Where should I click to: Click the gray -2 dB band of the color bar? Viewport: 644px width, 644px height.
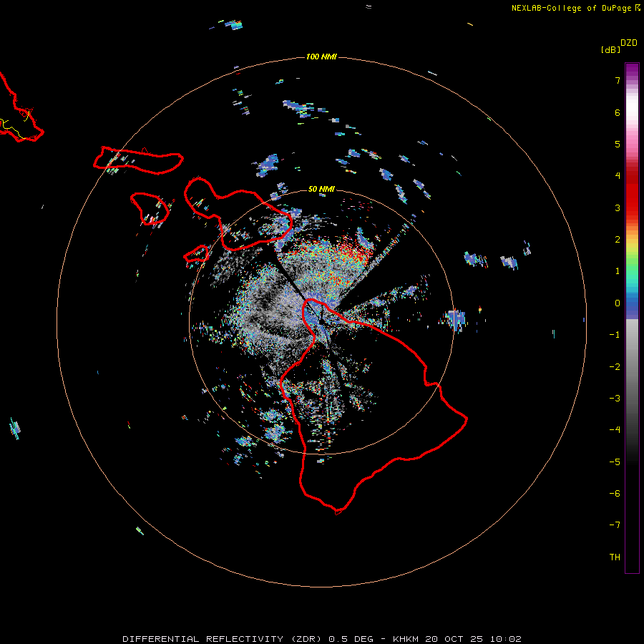tap(632, 367)
